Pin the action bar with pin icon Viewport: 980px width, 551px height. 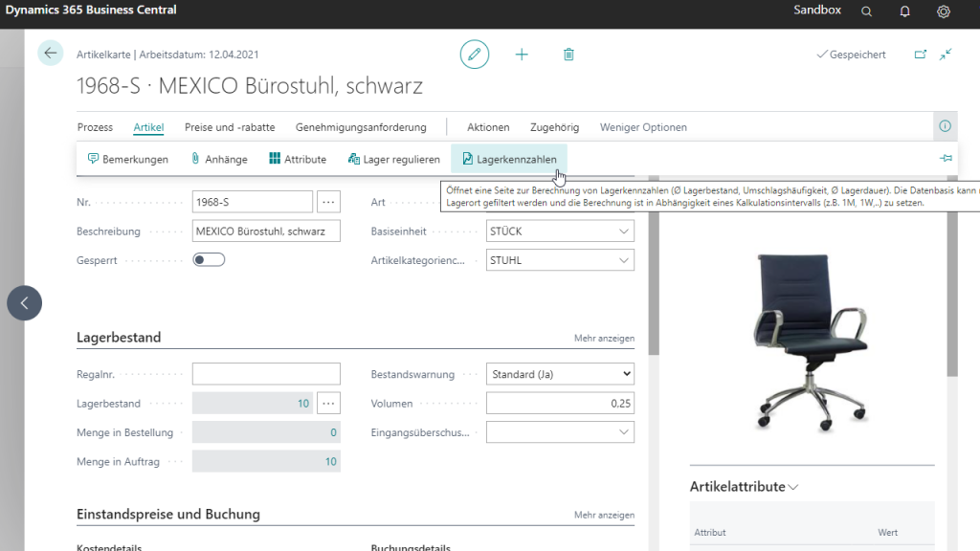(946, 159)
